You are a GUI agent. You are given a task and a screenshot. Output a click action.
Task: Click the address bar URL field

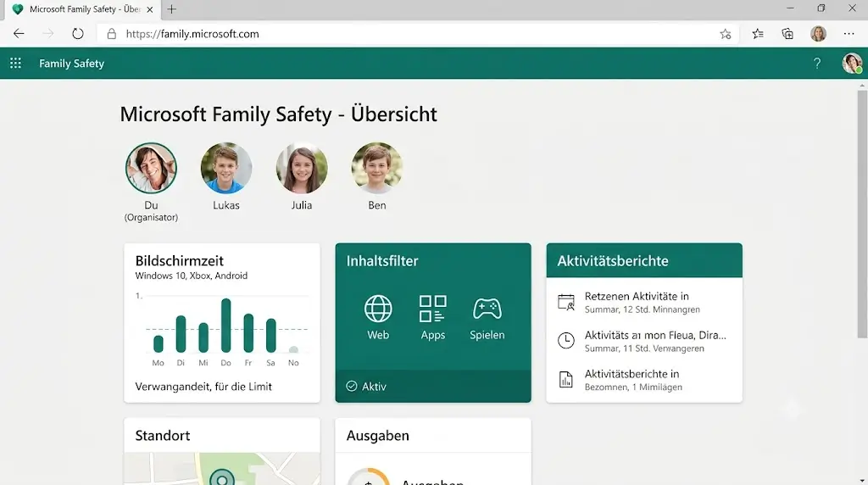click(418, 34)
